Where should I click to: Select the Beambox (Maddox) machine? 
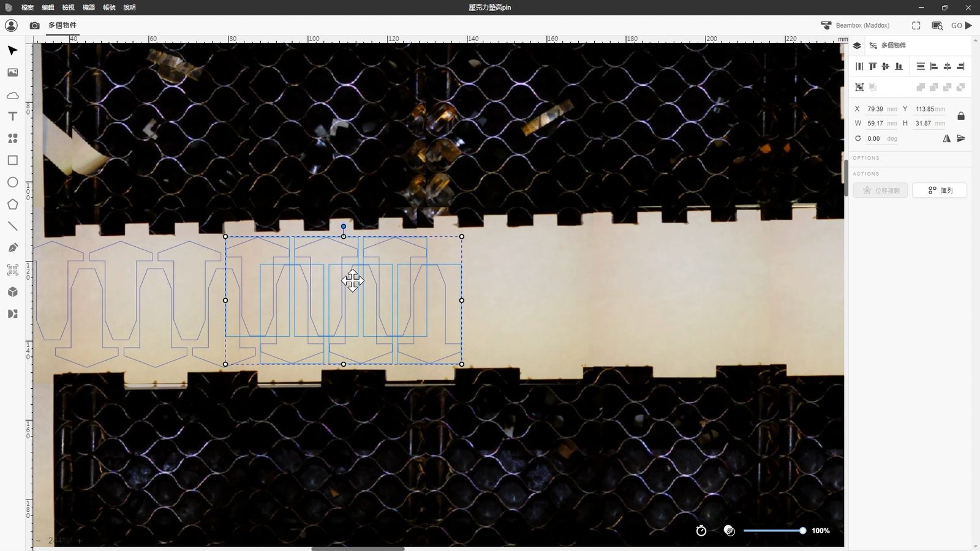point(855,25)
